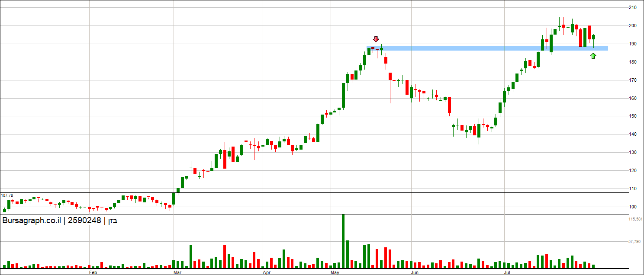Select the 160 price level label

pyautogui.click(x=632, y=98)
